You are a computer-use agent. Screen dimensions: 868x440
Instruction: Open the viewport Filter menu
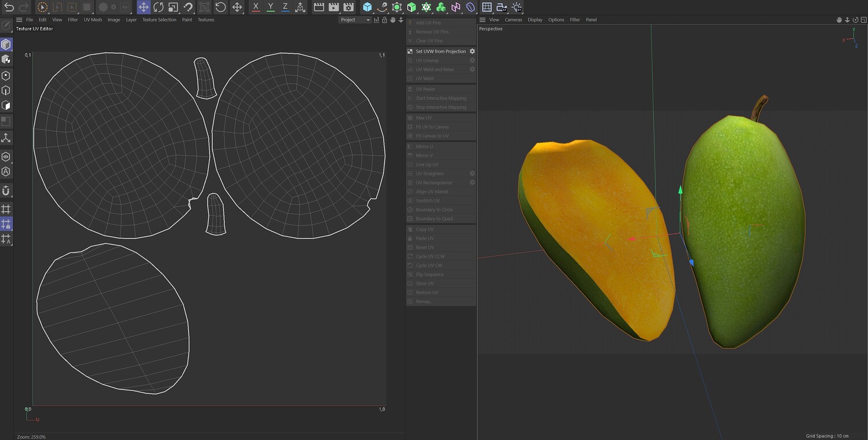point(575,20)
